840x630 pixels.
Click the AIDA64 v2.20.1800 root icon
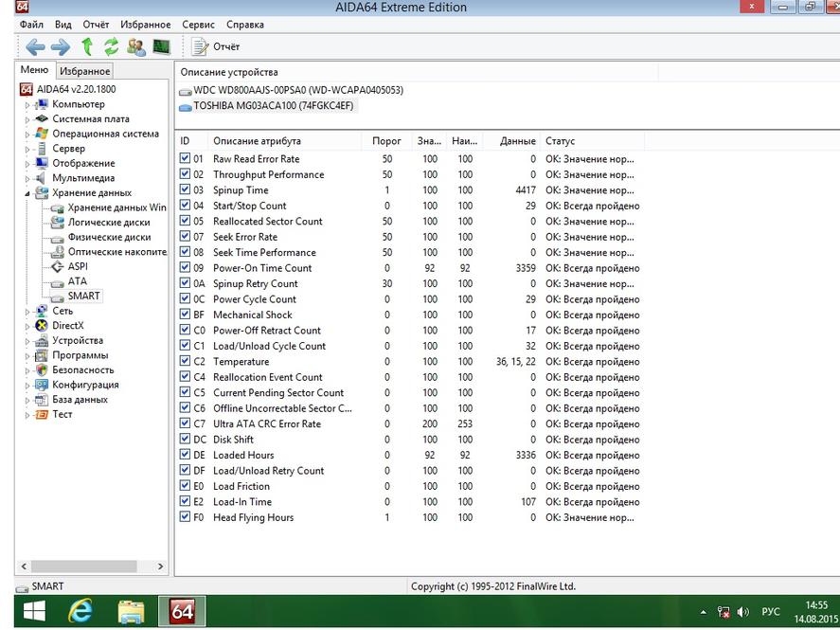[x=27, y=89]
